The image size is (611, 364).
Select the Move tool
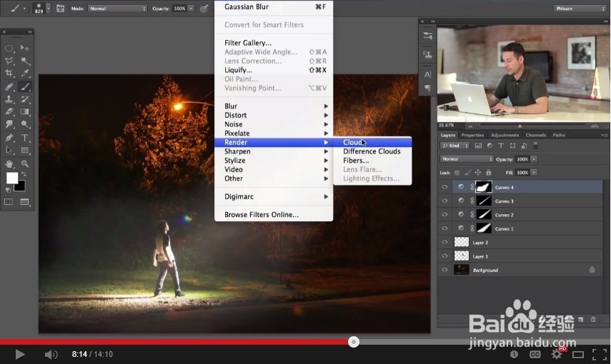(24, 49)
